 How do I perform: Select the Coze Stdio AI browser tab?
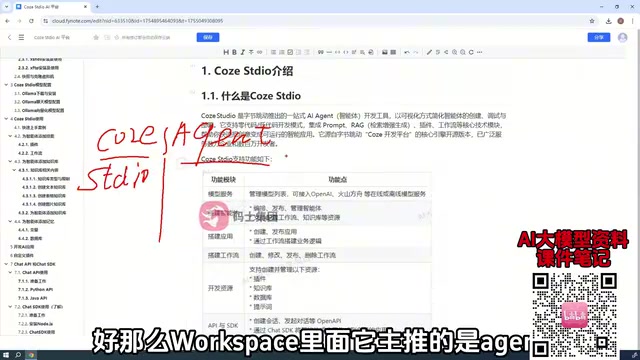coord(51,7)
